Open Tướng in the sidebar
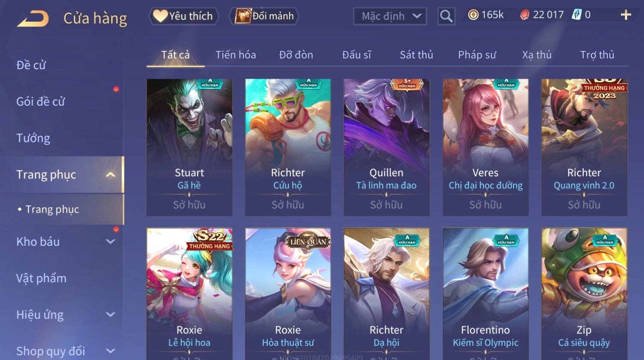 coord(33,138)
